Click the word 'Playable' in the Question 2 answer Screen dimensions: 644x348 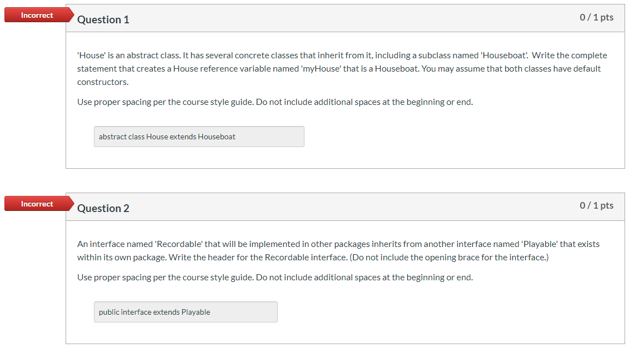(196, 312)
